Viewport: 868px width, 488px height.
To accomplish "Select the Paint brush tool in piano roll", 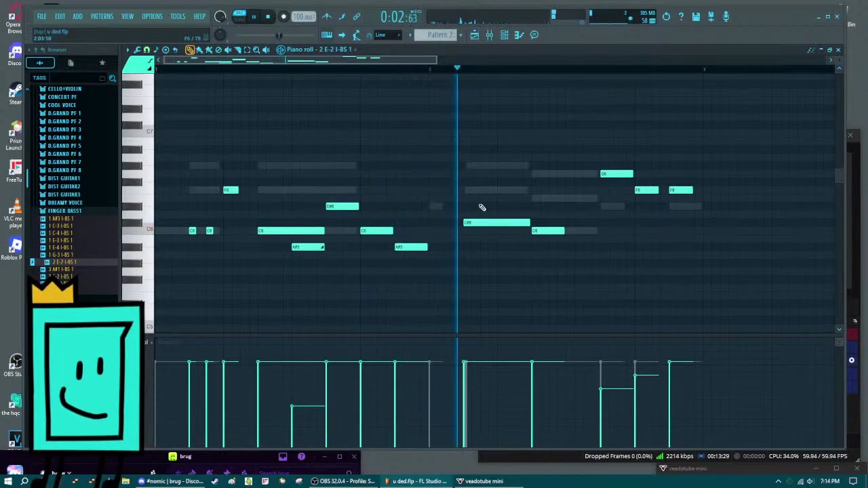I will [199, 49].
